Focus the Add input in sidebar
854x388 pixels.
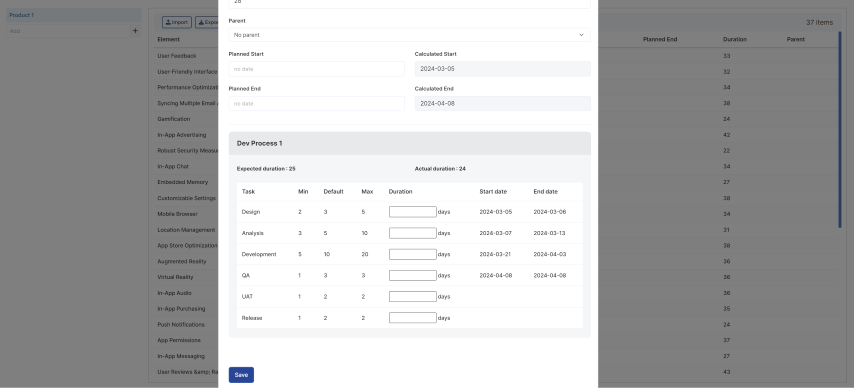[68, 31]
